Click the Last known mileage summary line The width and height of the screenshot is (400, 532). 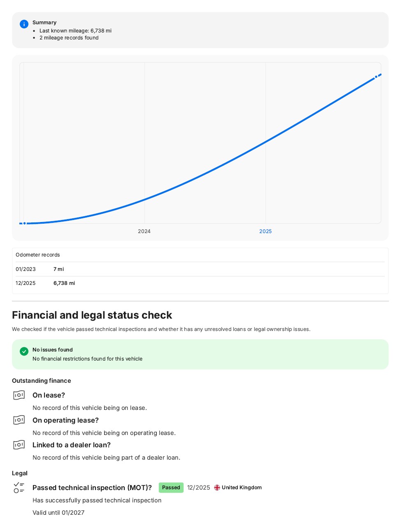[75, 31]
